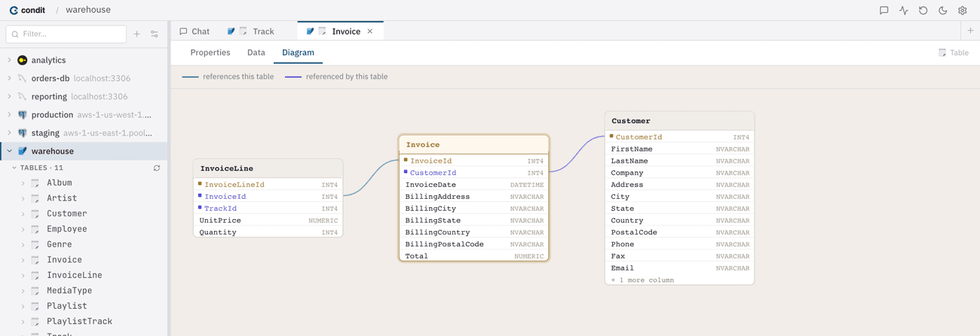Click the staging PostgreSQL icon
Screen dimensions: 980x336
pyautogui.click(x=23, y=133)
